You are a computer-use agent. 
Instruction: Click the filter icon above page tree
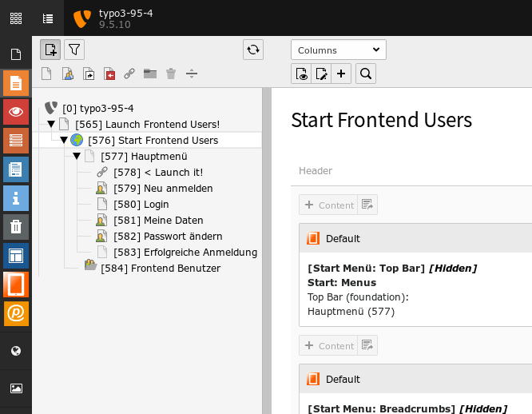click(x=73, y=50)
